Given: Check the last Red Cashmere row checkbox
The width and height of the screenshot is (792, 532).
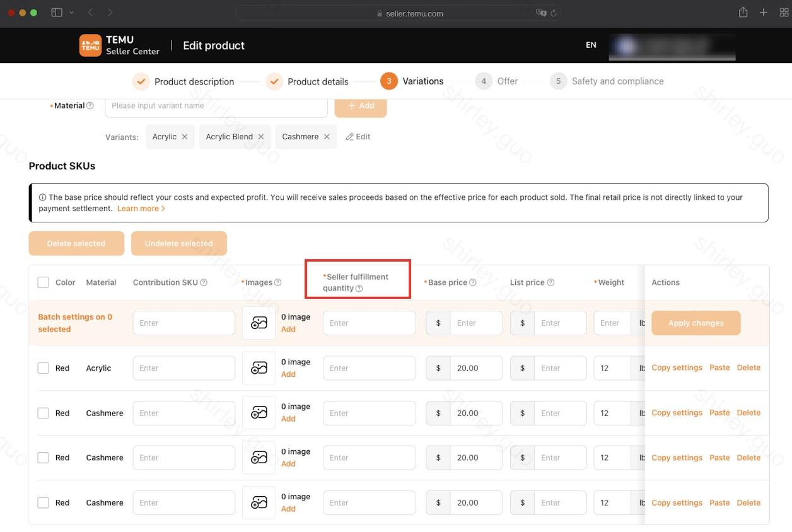Looking at the screenshot, I should click(x=43, y=503).
